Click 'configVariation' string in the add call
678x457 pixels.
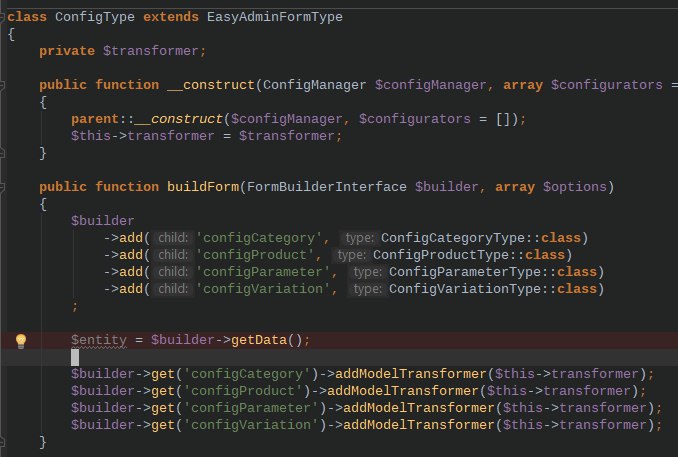[x=263, y=289]
